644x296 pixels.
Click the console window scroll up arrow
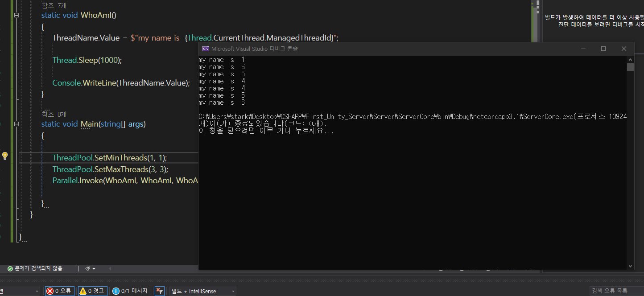630,60
